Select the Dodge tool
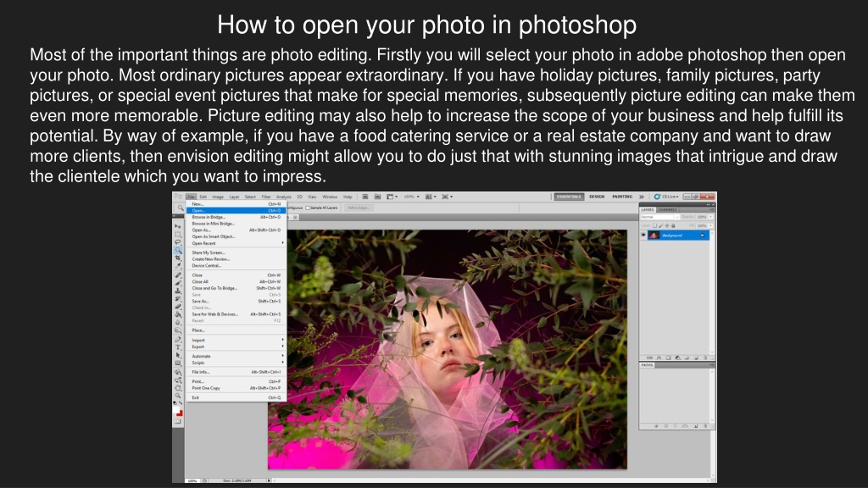 pos(178,330)
